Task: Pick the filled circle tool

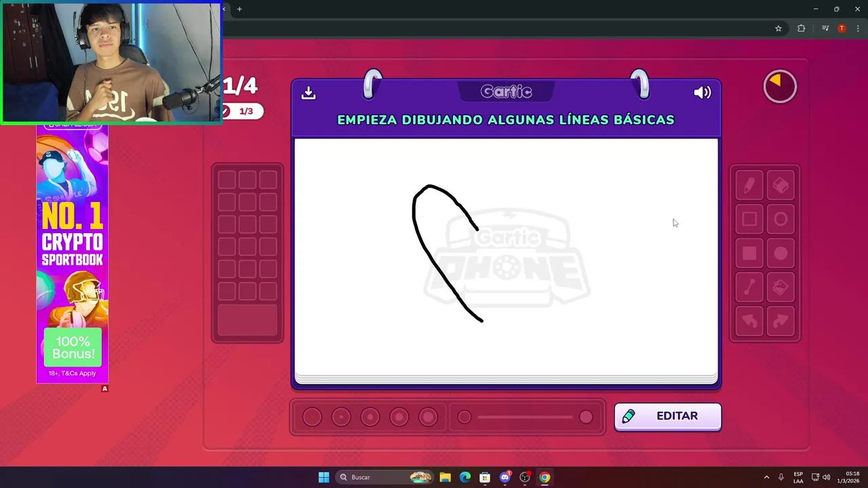Action: [x=781, y=253]
